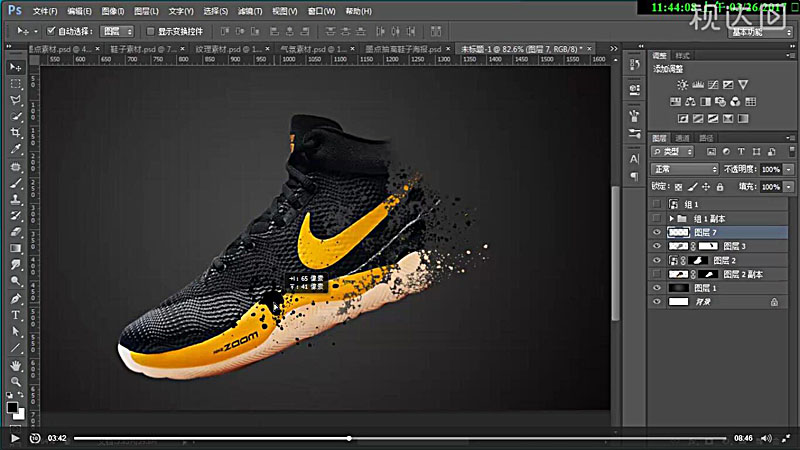
Task: Select the Line shape tool
Action: point(16,348)
